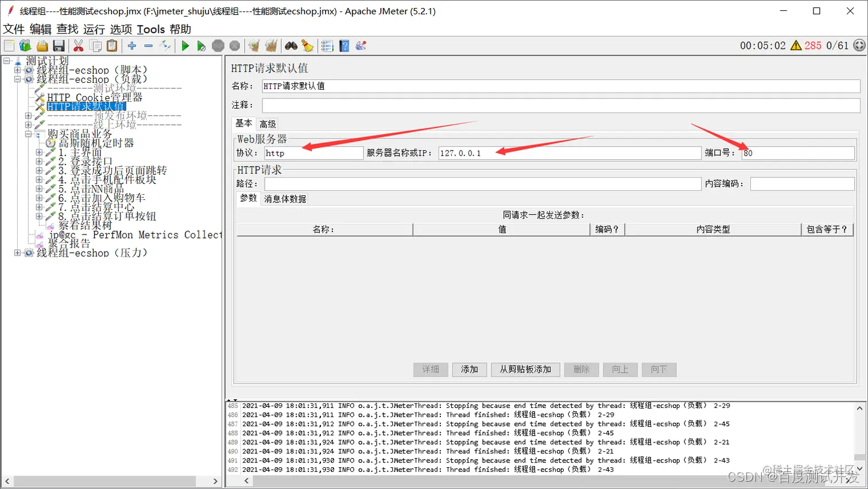This screenshot has width=868, height=489.
Task: Click the 注释 comment field
Action: tap(561, 105)
